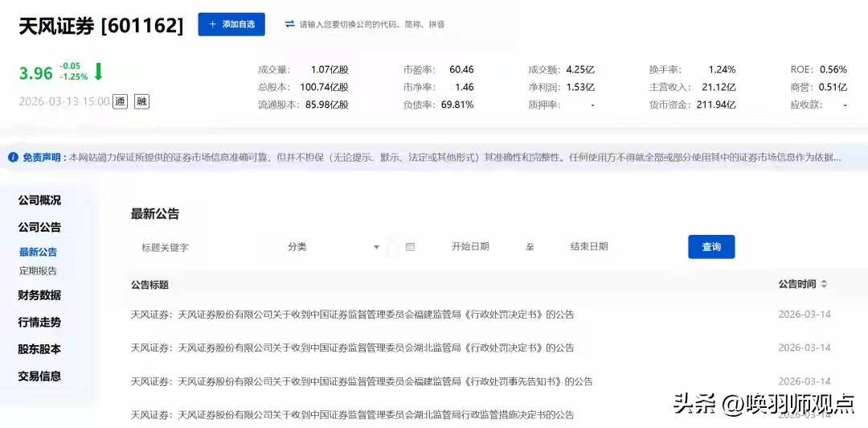Click the 换手率 value 1.24%

(722, 70)
